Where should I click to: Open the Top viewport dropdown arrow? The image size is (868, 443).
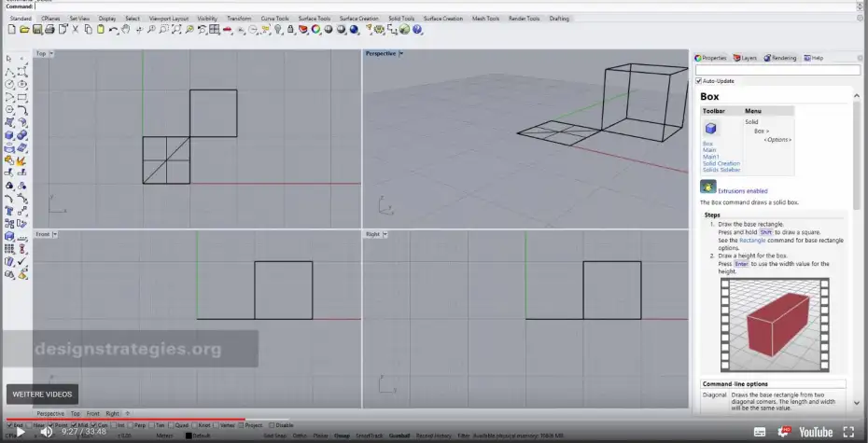(51, 54)
